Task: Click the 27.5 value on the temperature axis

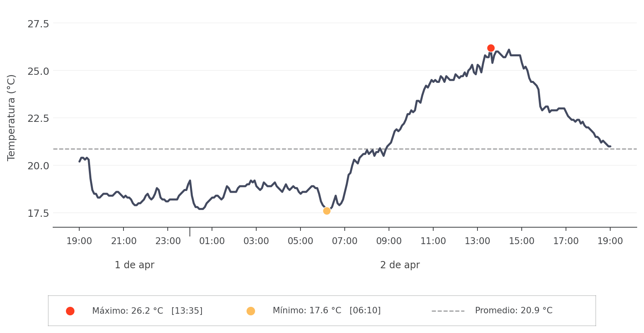Action: (38, 24)
